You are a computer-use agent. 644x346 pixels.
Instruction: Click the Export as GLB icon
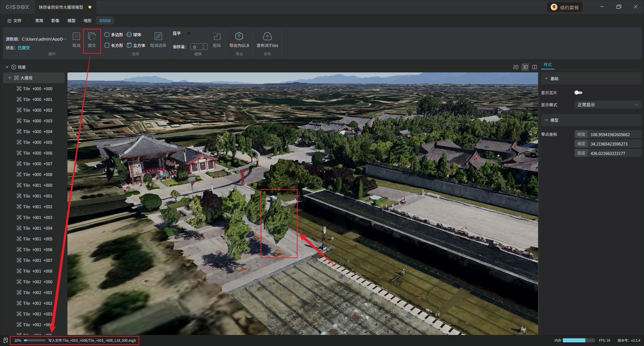coord(239,37)
